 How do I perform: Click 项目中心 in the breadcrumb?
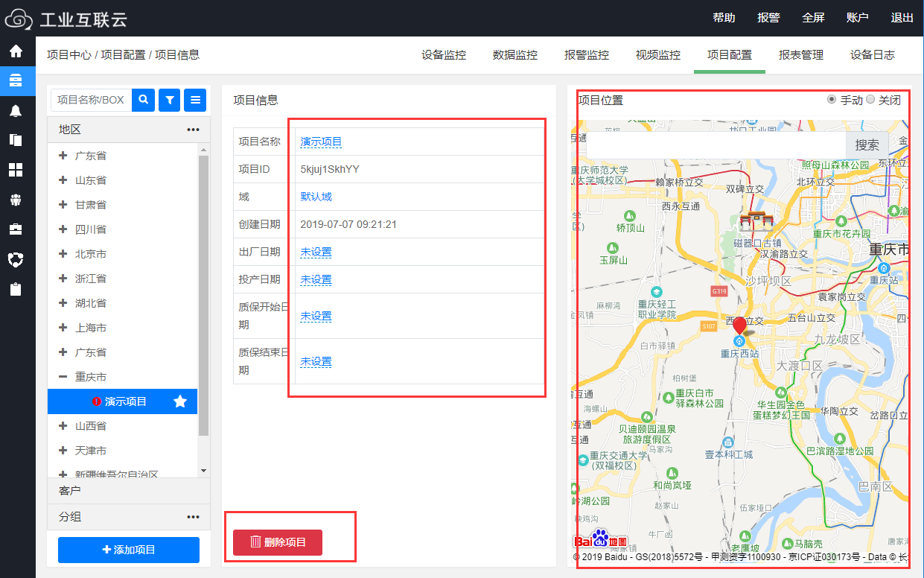pyautogui.click(x=69, y=54)
